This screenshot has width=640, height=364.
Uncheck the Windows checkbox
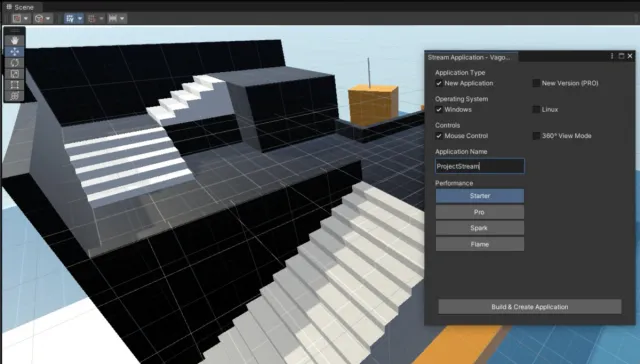point(439,109)
